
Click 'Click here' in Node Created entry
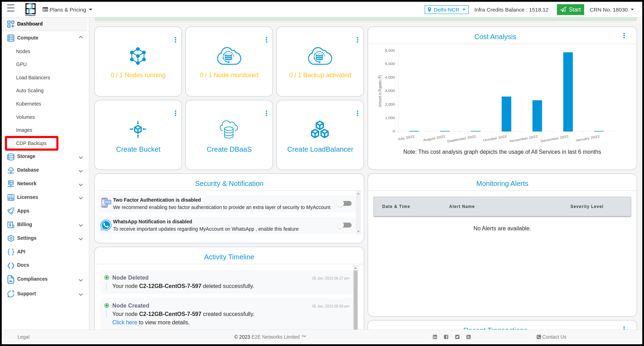tap(125, 322)
